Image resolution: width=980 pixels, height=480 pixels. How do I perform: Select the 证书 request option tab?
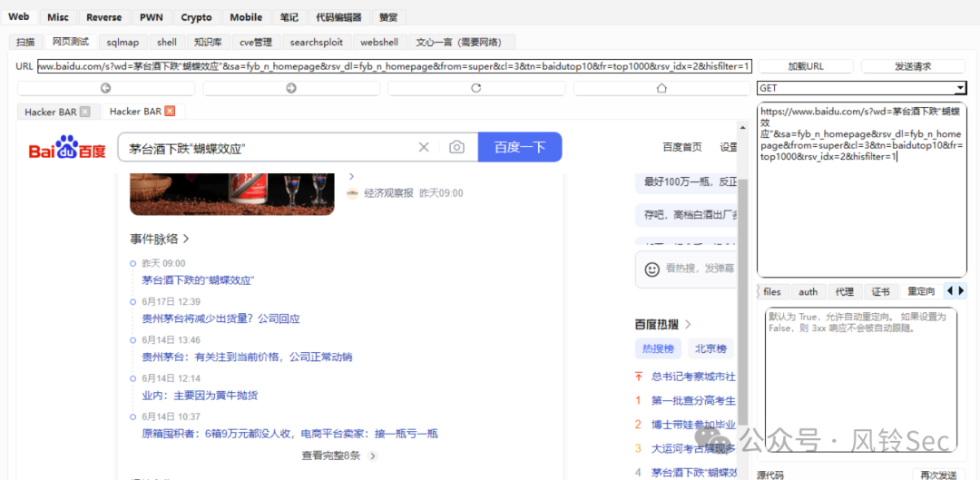(881, 291)
